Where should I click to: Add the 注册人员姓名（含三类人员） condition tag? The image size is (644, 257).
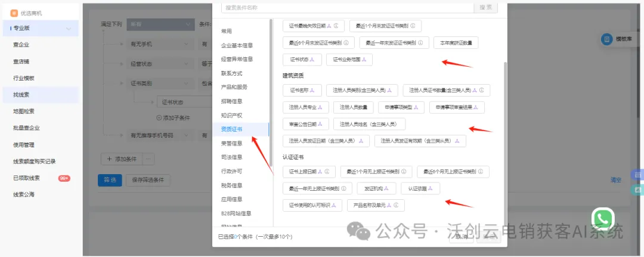[x=369, y=124]
